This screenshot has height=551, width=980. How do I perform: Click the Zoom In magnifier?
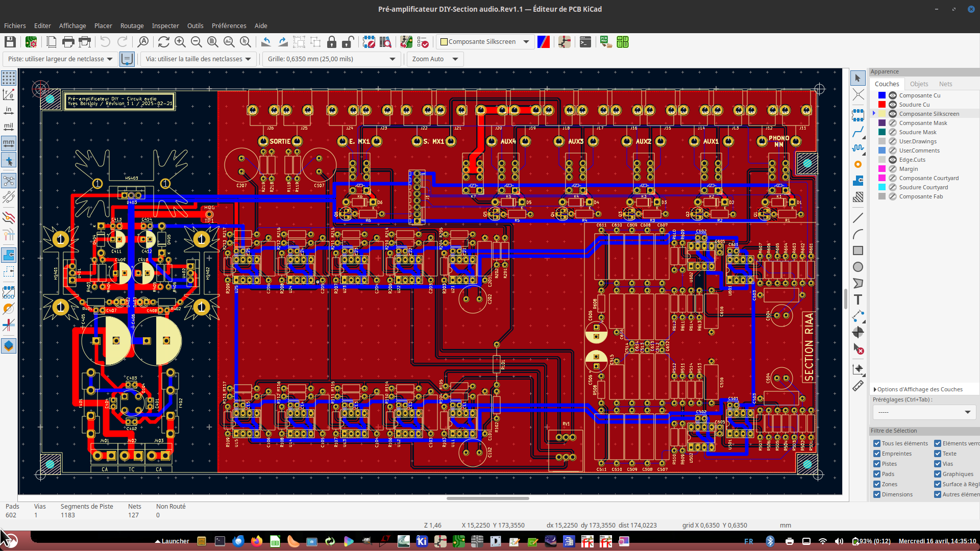(x=180, y=42)
